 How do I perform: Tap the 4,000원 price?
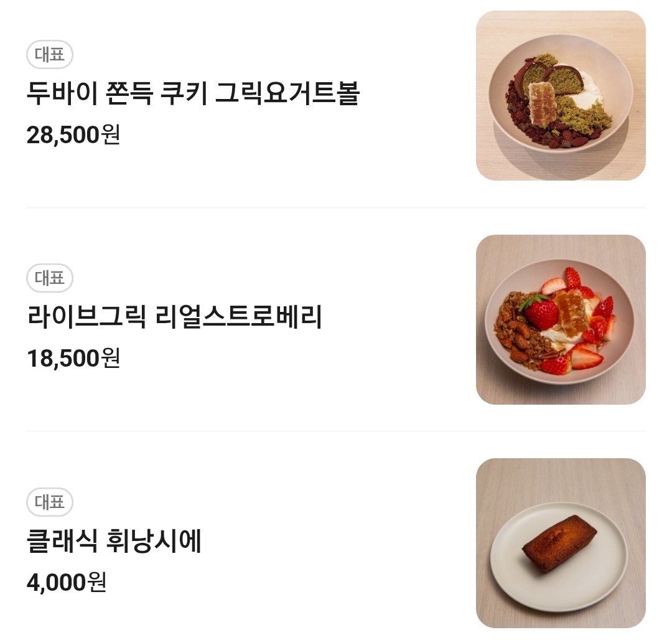tap(66, 582)
